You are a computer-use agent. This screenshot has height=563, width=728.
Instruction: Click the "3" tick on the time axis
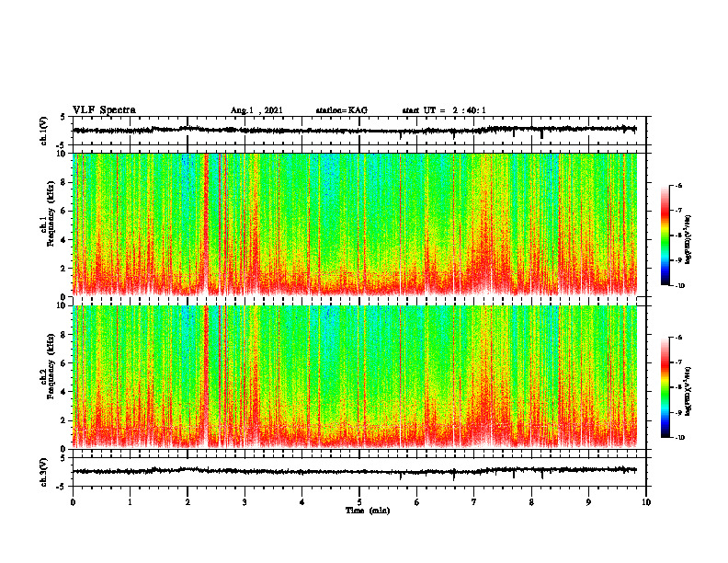pyautogui.click(x=245, y=502)
